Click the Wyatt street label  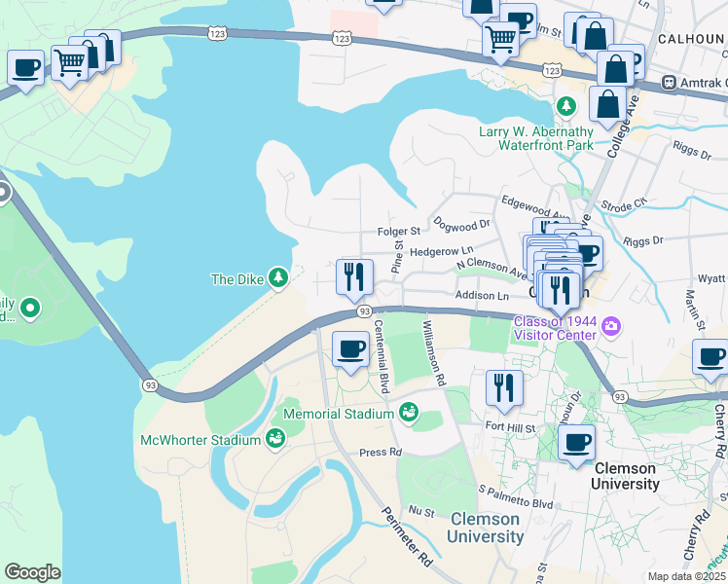click(711, 278)
